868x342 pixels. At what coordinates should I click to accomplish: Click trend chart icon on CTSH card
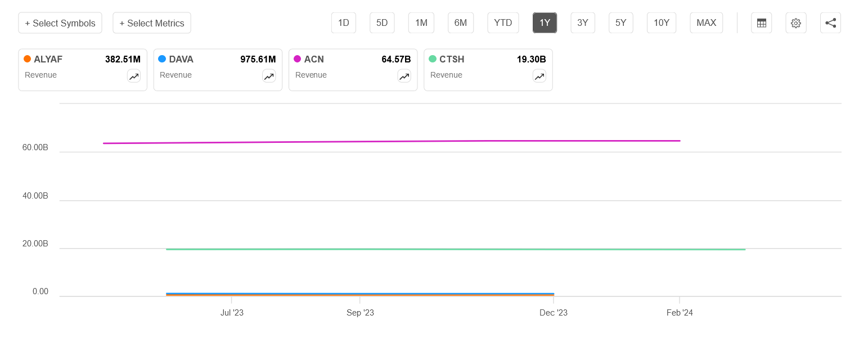[x=539, y=76]
